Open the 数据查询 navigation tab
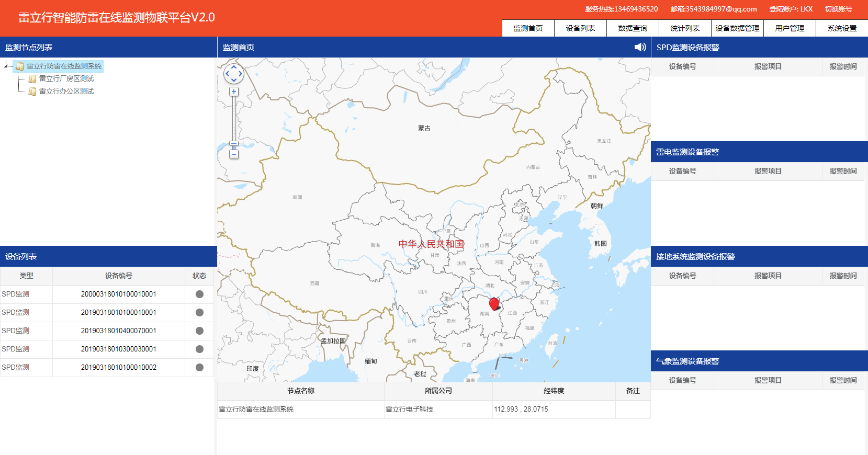 (x=633, y=28)
